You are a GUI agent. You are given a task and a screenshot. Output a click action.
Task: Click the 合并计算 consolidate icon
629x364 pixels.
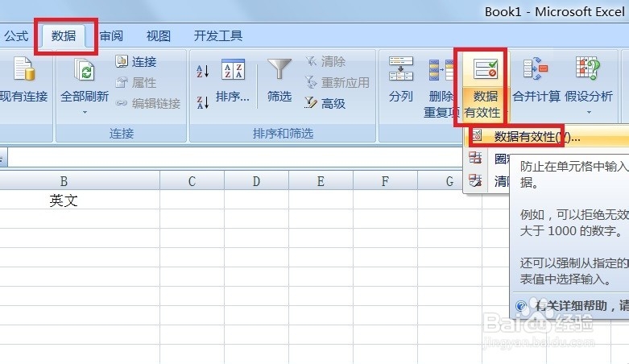pos(536,68)
